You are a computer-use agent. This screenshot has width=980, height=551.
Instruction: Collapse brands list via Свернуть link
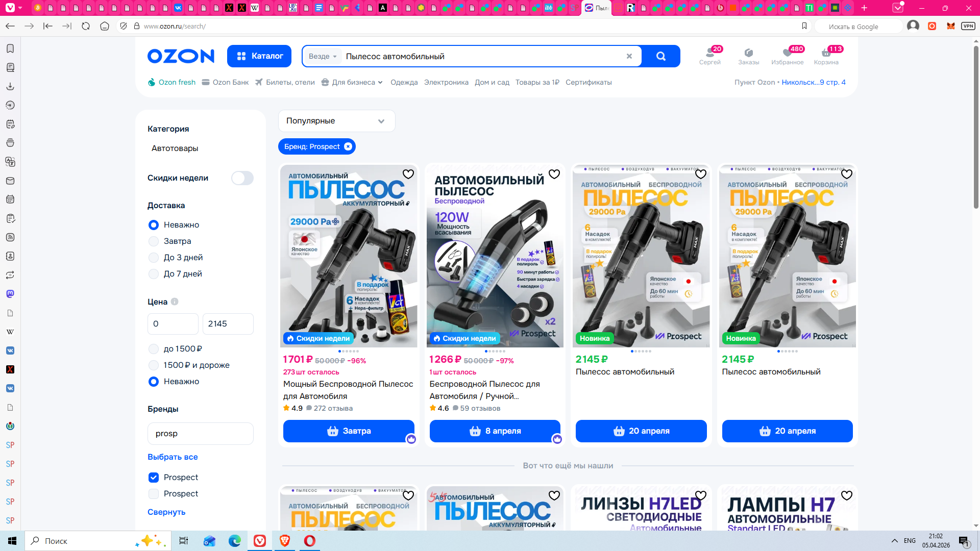166,512
